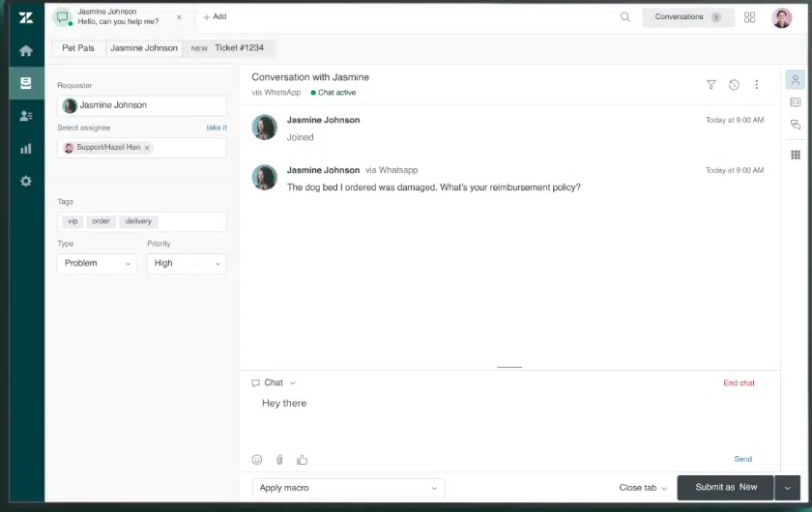This screenshot has width=812, height=512.
Task: Click the conversation filter icon
Action: (711, 85)
